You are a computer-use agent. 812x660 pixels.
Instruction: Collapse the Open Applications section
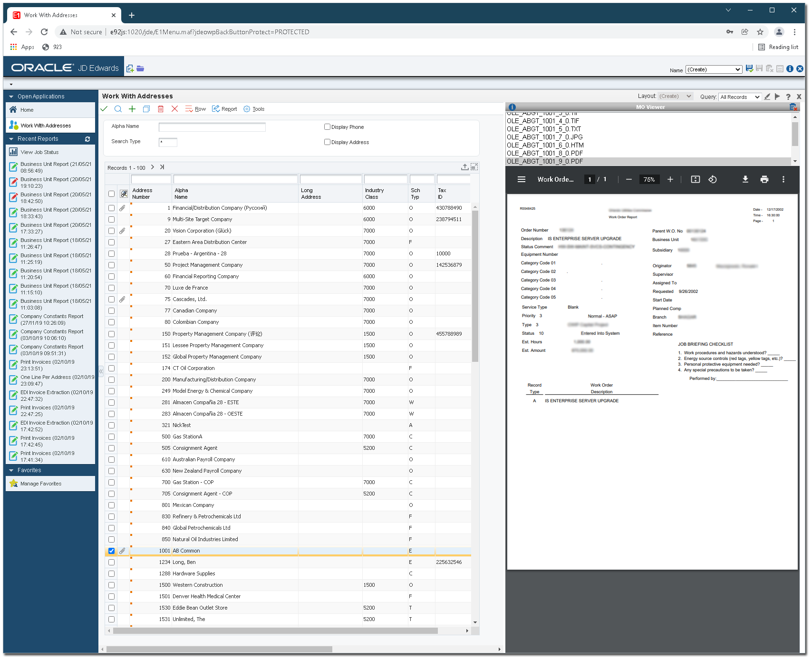tap(11, 97)
